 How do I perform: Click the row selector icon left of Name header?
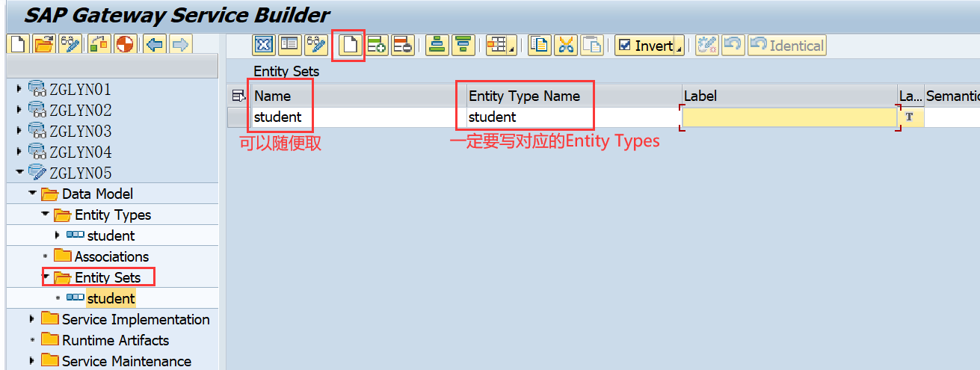click(239, 96)
